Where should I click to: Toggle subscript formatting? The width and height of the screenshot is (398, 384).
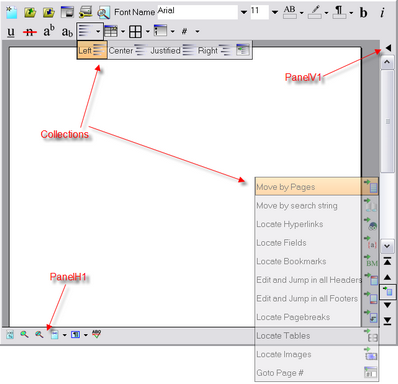click(x=67, y=32)
